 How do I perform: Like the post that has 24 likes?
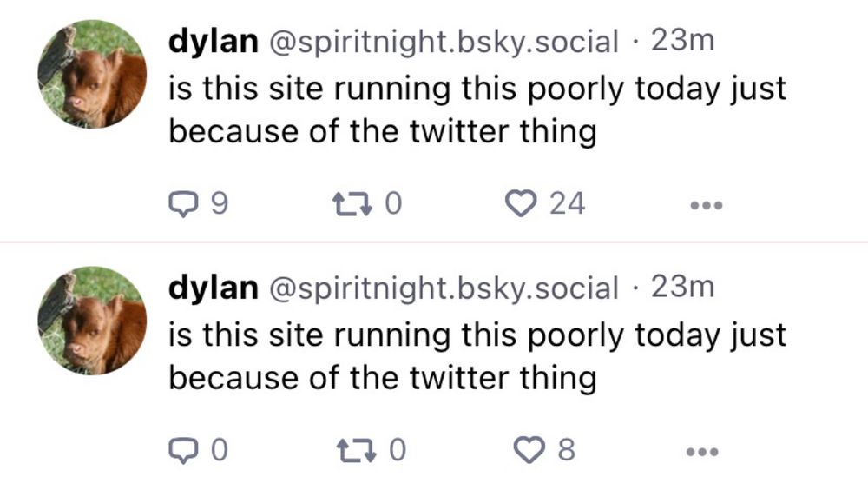click(522, 204)
